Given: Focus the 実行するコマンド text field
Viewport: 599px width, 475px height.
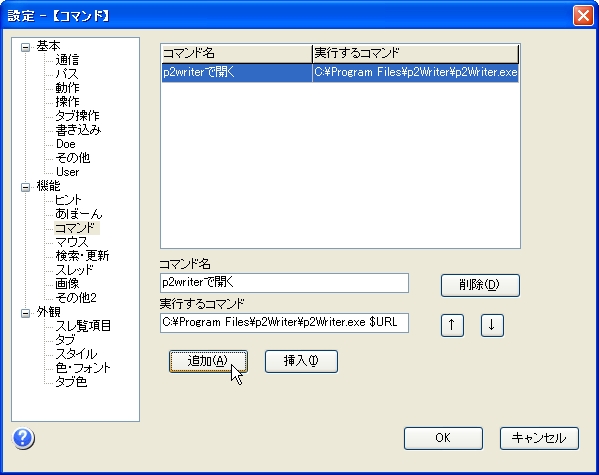Looking at the screenshot, I should (284, 323).
